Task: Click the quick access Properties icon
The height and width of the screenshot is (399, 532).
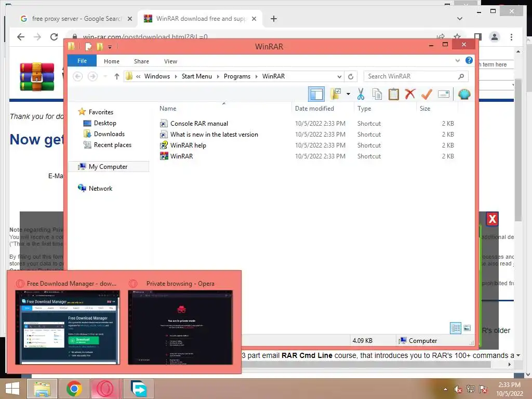Action: [88, 46]
